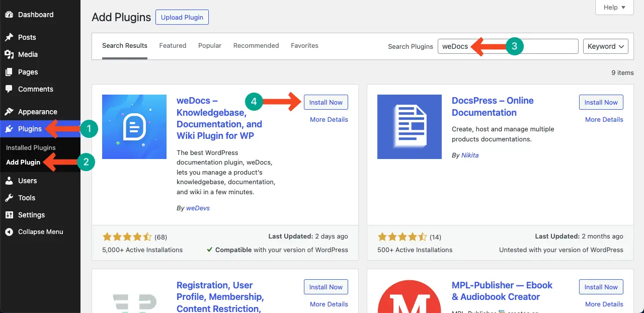Open the DocsPress plugin thumbnail
This screenshot has width=644, height=313.
coord(410,127)
